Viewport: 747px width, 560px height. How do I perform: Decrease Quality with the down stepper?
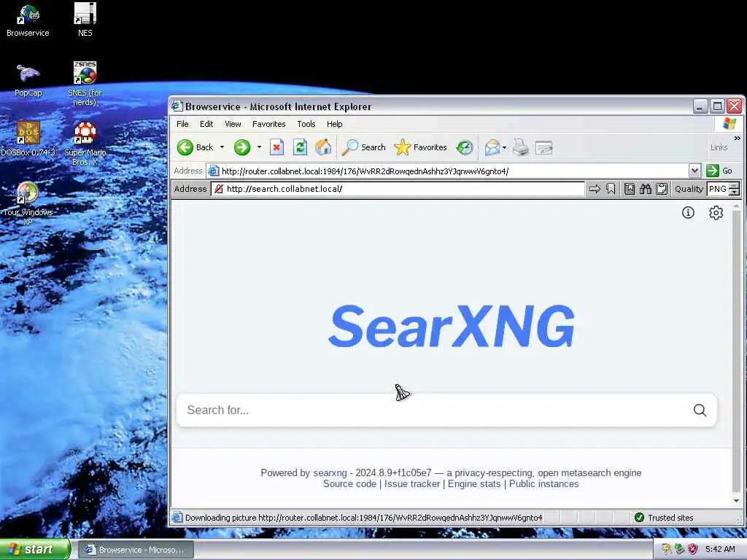[735, 192]
